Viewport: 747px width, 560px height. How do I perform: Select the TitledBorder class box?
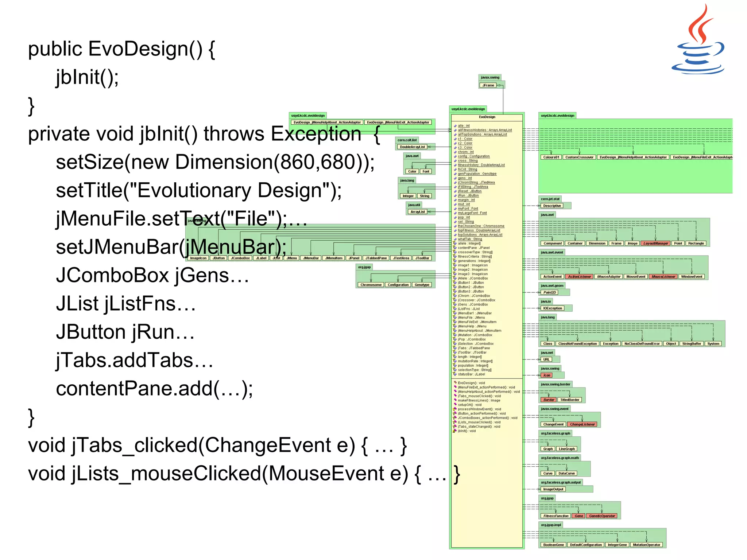point(570,400)
